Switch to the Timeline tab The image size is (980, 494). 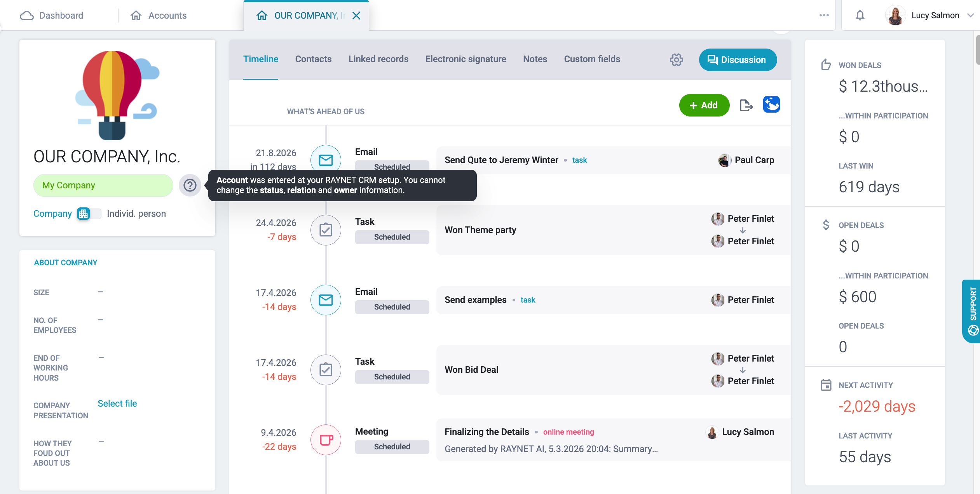[x=261, y=59]
